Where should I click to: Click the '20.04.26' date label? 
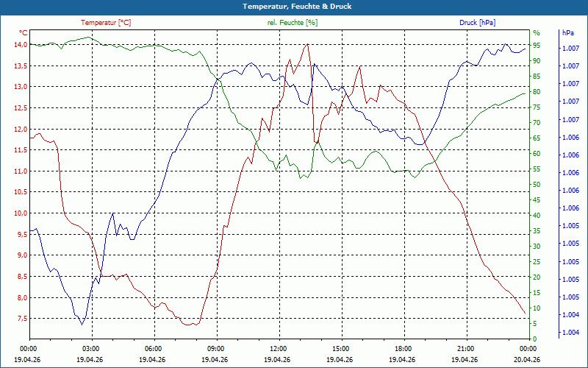click(x=527, y=359)
